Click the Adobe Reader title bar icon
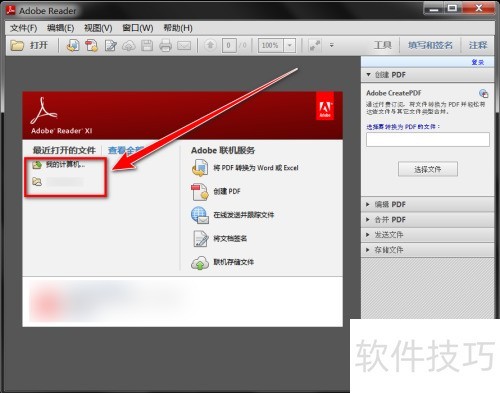Viewport: 500px width, 393px height. click(x=11, y=10)
